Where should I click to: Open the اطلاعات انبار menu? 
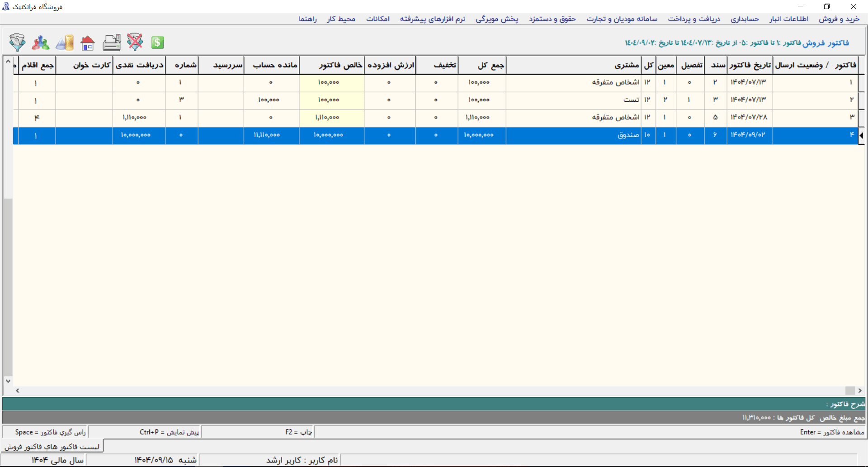tap(789, 19)
